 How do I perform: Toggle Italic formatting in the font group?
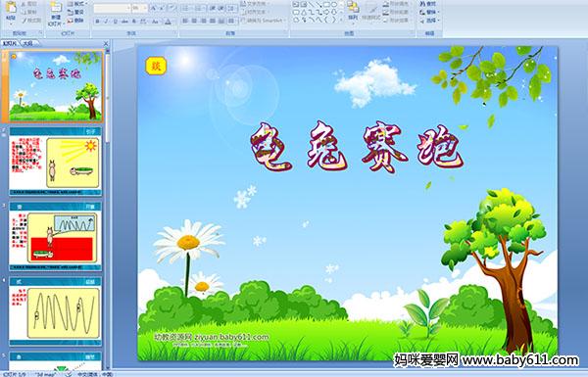click(x=107, y=22)
